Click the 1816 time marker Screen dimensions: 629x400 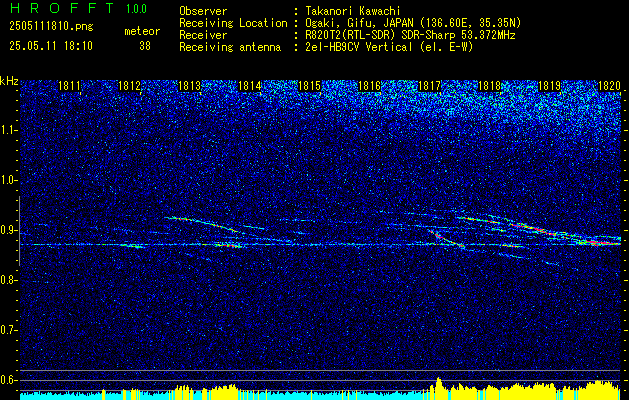pos(369,86)
